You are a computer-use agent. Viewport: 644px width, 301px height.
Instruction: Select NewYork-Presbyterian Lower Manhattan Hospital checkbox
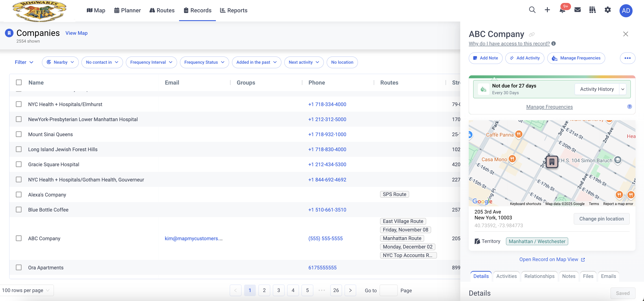point(19,119)
